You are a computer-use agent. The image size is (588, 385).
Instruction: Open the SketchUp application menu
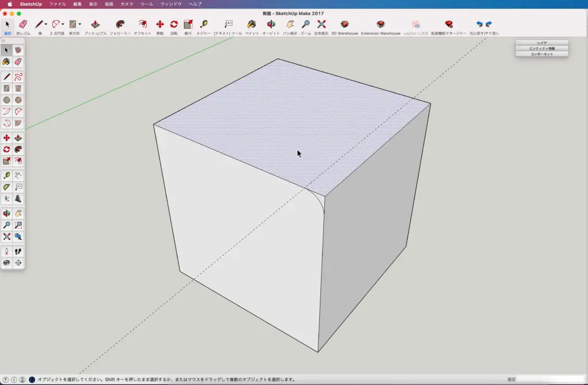click(31, 4)
